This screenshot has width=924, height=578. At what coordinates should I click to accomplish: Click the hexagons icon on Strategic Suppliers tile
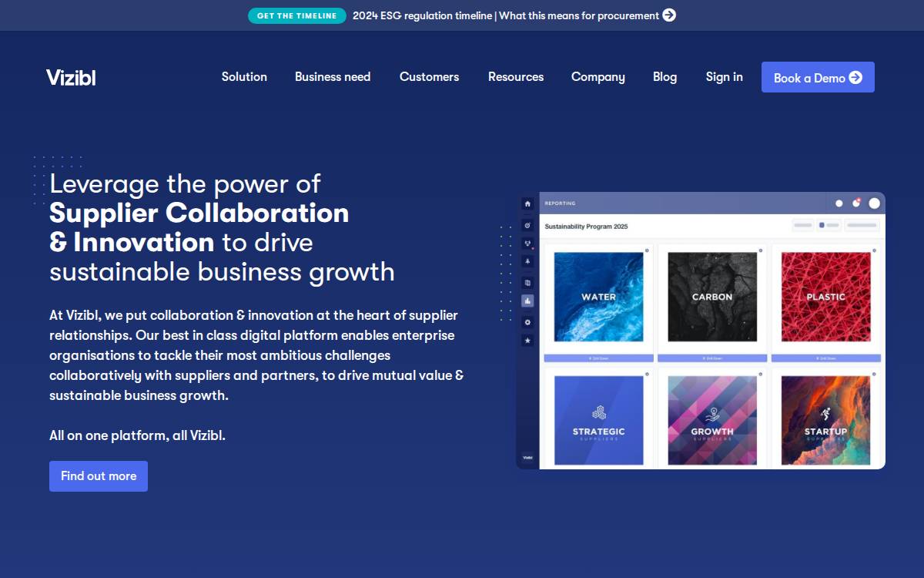599,413
